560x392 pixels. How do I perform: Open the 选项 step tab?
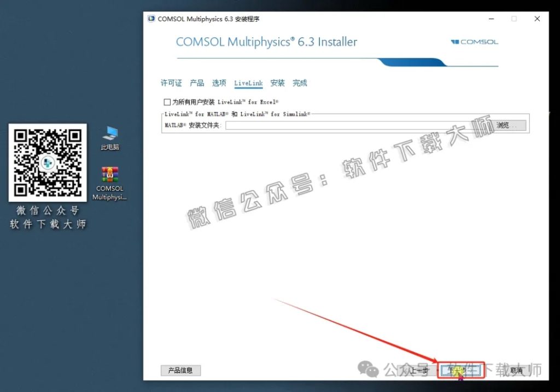coord(219,83)
